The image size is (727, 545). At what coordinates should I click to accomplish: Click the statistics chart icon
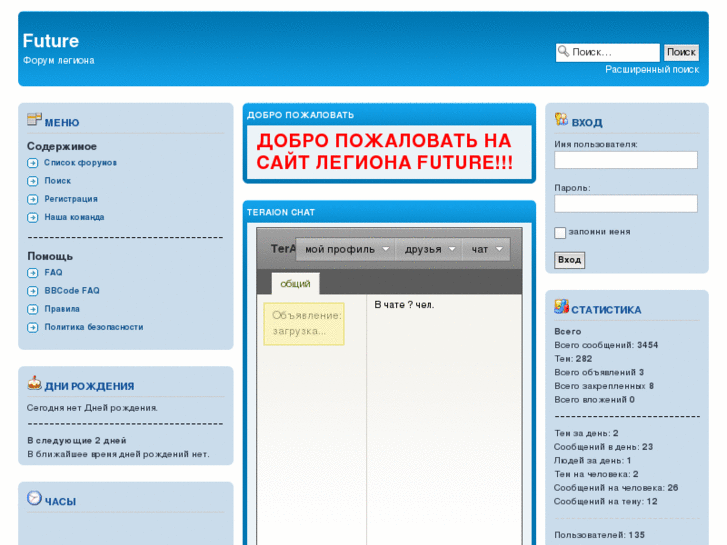[561, 307]
